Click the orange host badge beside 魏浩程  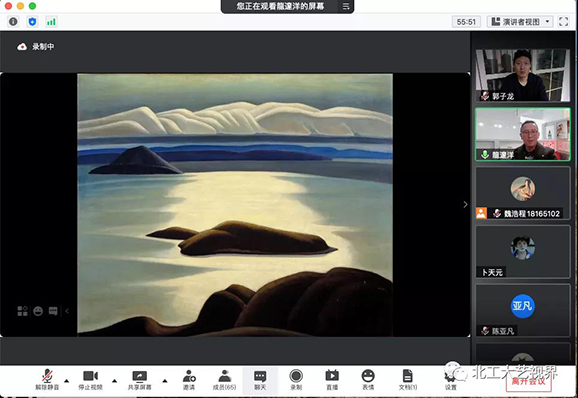pos(481,213)
